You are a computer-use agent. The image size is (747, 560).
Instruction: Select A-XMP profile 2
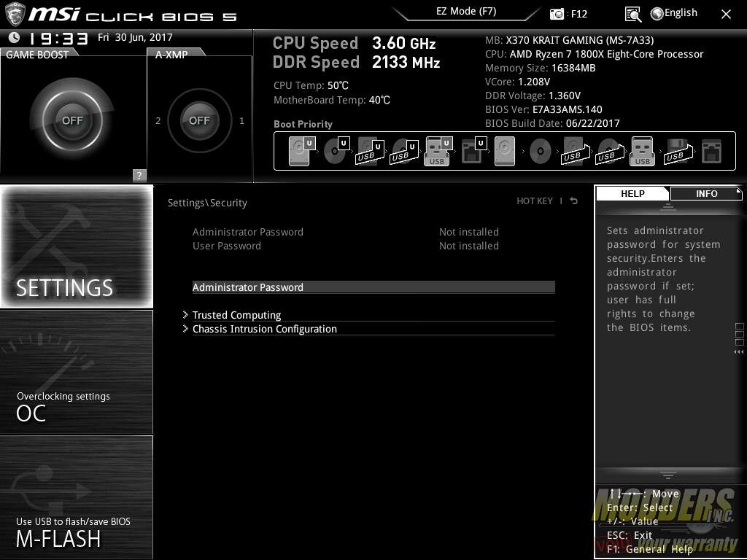[158, 121]
